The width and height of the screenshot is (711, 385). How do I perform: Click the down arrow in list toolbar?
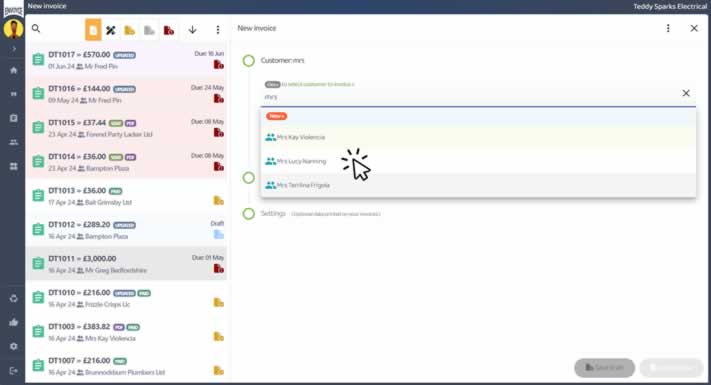[x=193, y=30]
